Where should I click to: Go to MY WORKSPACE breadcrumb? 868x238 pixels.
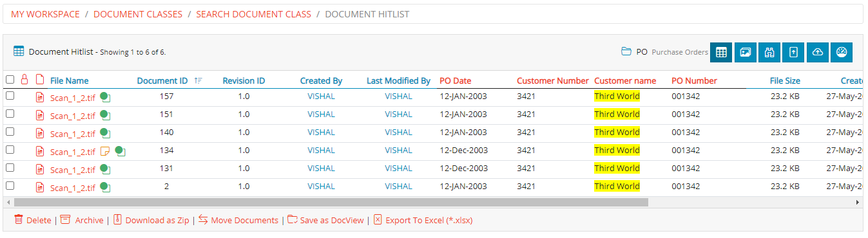pos(45,14)
